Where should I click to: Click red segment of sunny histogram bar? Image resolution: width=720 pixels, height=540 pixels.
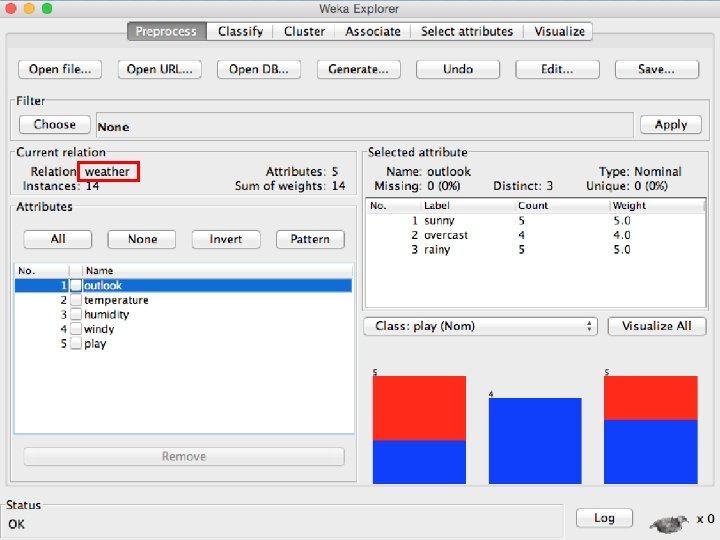coord(419,408)
